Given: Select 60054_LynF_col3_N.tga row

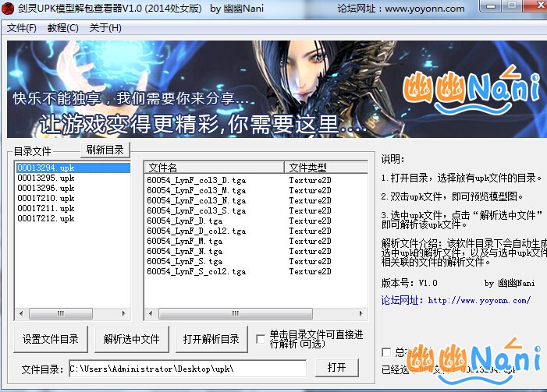Looking at the screenshot, I should [x=256, y=200].
